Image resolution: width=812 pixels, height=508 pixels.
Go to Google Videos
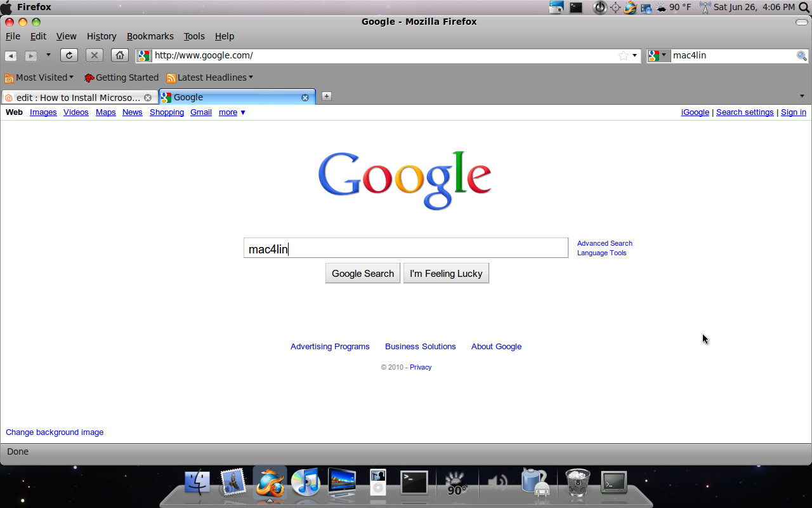tap(76, 112)
